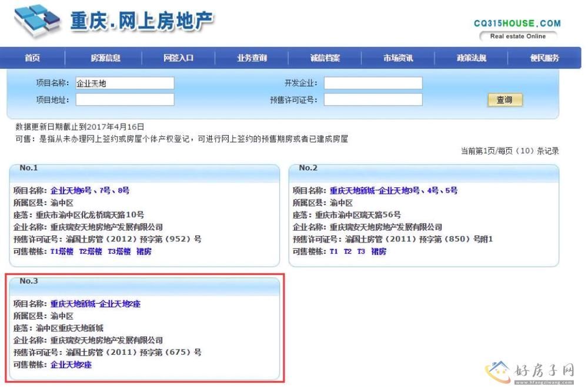Focus the 预售许可证号 input field

point(373,100)
